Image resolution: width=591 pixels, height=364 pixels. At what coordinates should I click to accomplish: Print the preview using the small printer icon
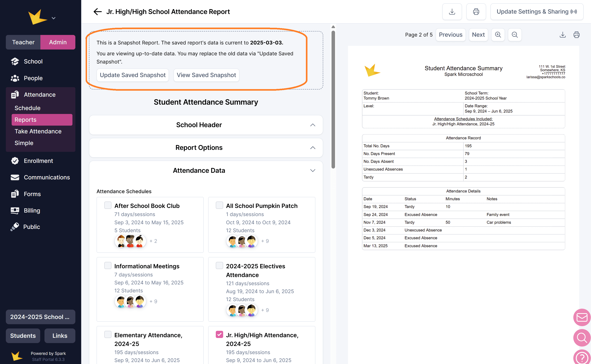pos(576,35)
